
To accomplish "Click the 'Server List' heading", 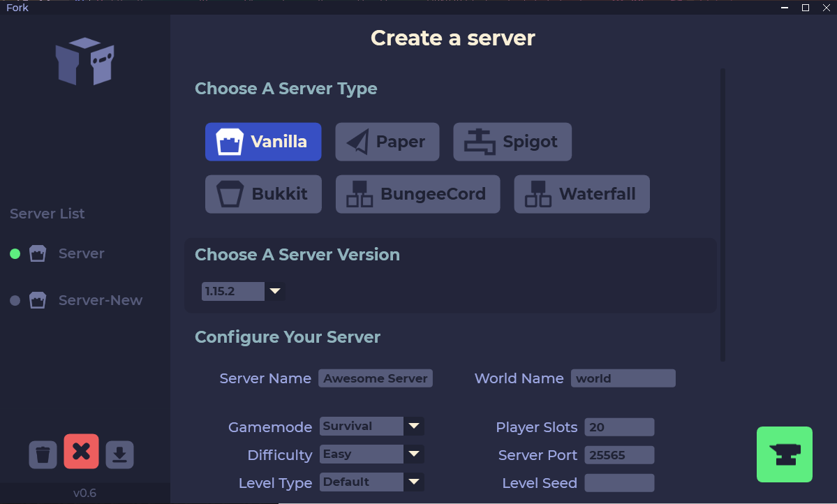I will pyautogui.click(x=47, y=214).
